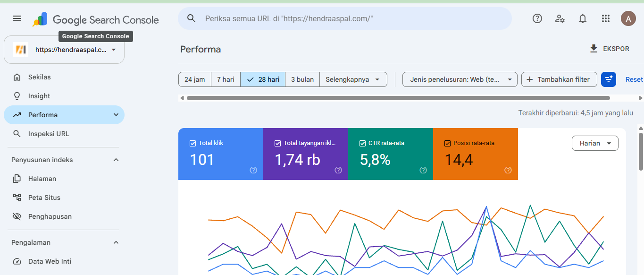Click the hendraaspal site favicon
This screenshot has width=644, height=275.
click(x=21, y=50)
